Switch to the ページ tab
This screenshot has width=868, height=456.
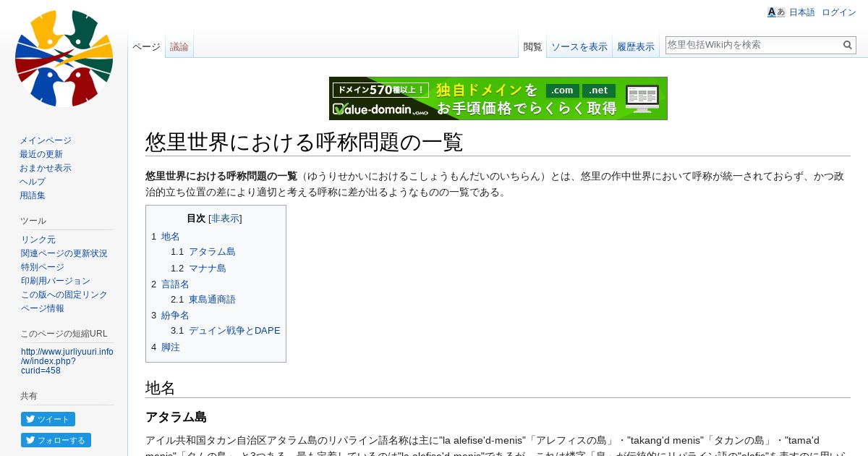pos(146,46)
